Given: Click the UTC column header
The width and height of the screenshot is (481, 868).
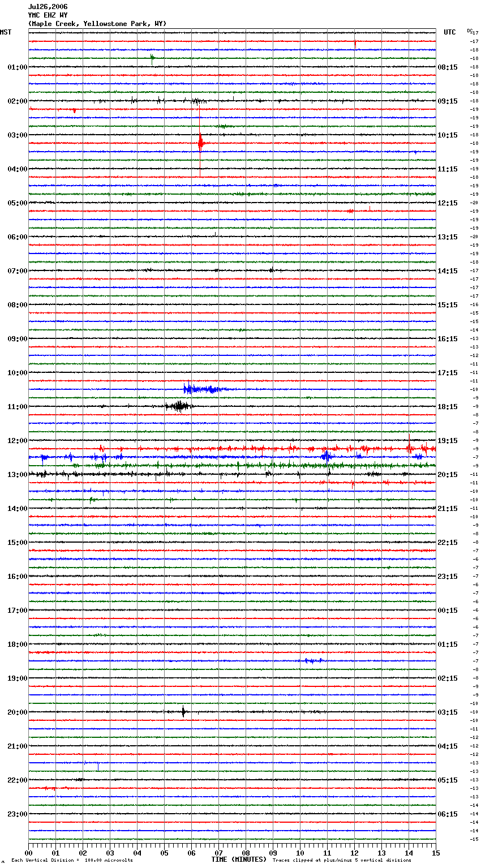Looking at the screenshot, I should pos(450,32).
